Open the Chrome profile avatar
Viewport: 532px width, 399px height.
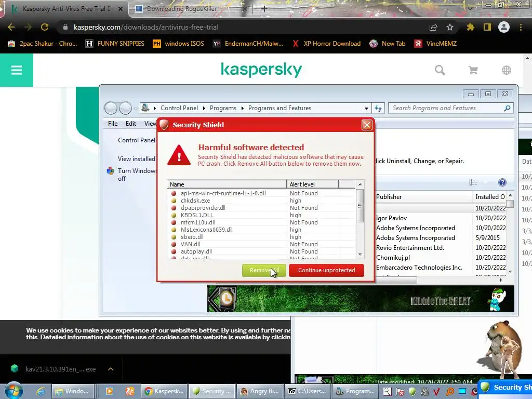click(x=504, y=27)
